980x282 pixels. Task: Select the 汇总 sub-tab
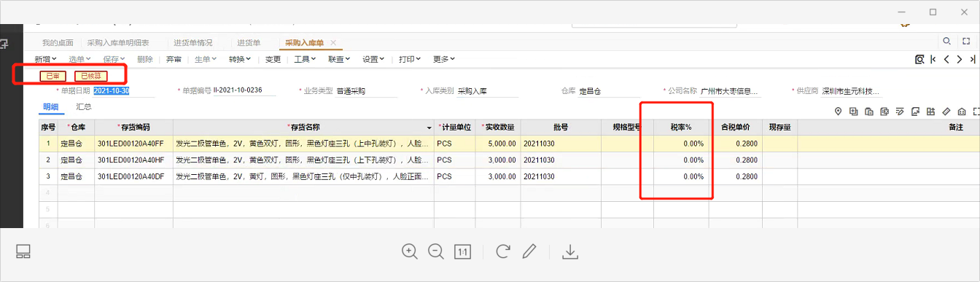[84, 106]
